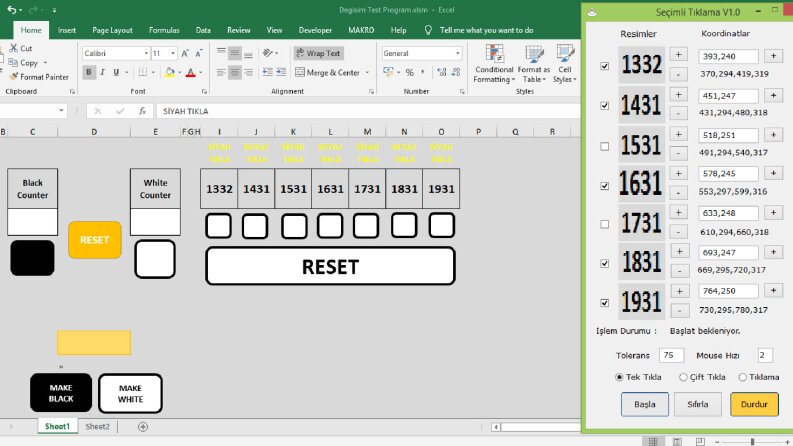793x446 pixels.
Task: Open fill color dropdown arrow
Action: (x=179, y=73)
